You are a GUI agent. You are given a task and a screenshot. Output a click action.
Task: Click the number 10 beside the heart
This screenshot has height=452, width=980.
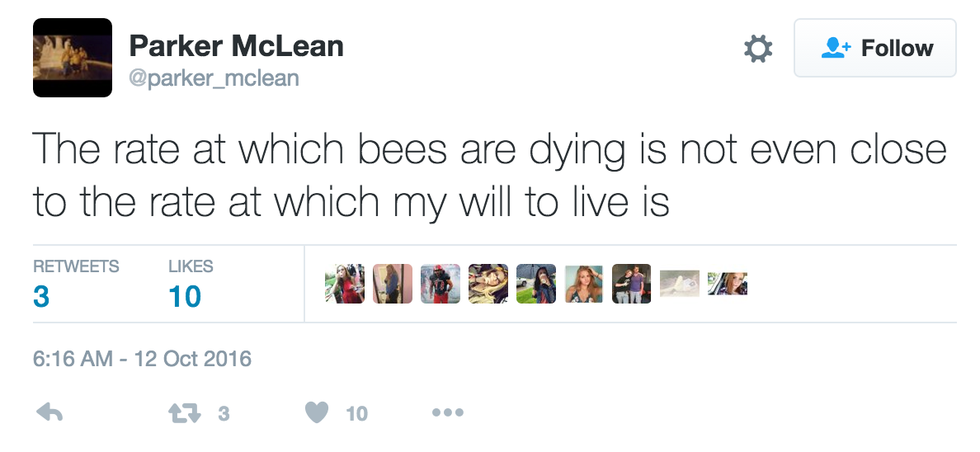(357, 413)
